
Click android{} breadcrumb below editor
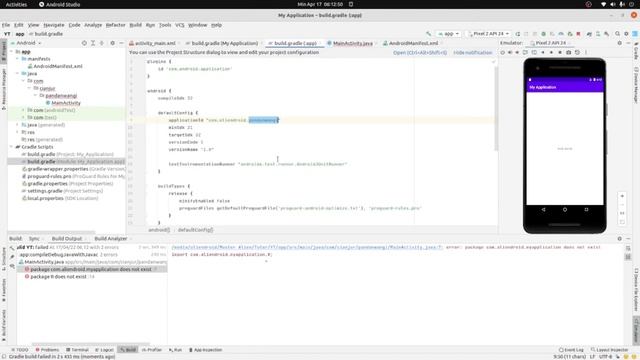(x=159, y=230)
